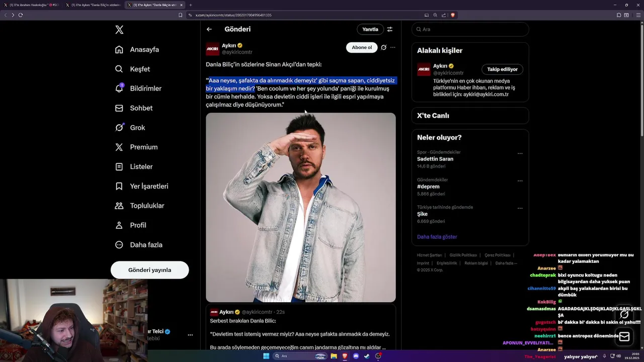Click the @aykiricomtr handle on the post
644x362 pixels.
click(237, 52)
